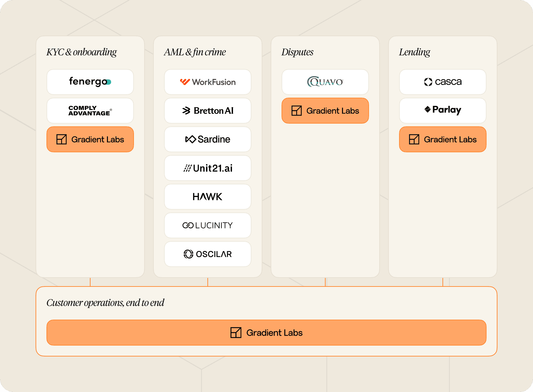Click the Gradient Labs icon in bottom bar

point(236,333)
